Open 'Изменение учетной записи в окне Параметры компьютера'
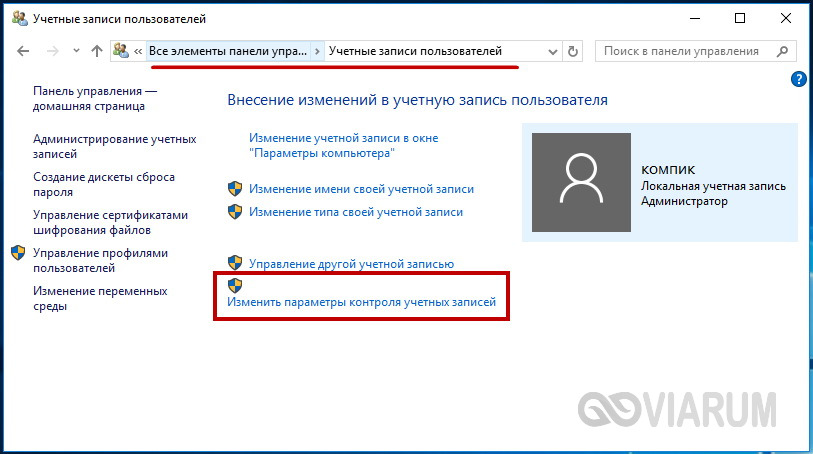 point(343,146)
